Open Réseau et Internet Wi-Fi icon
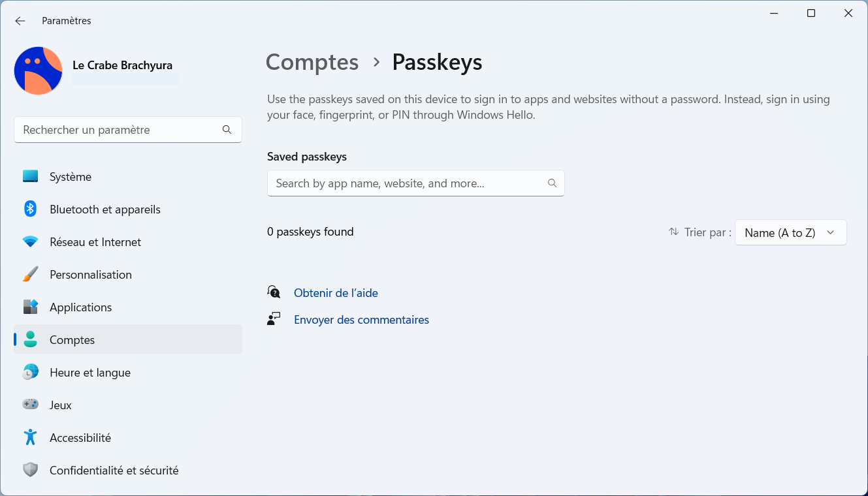Screen dimensions: 868x496 (30, 242)
